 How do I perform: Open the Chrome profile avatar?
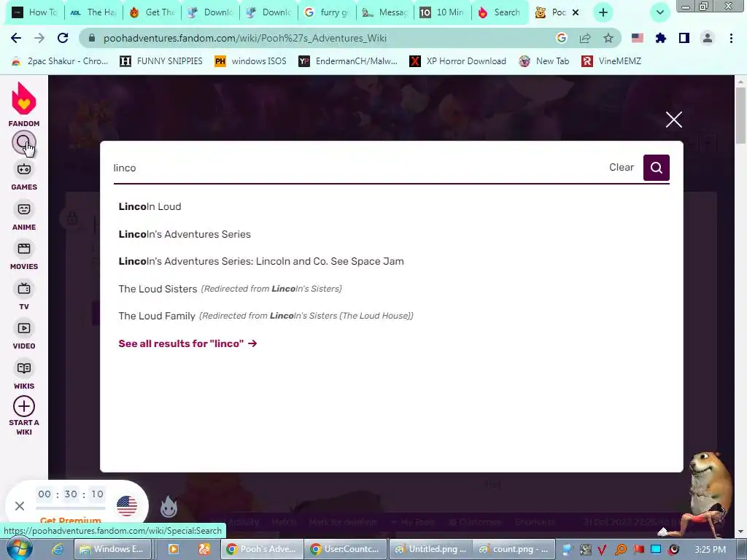708,38
